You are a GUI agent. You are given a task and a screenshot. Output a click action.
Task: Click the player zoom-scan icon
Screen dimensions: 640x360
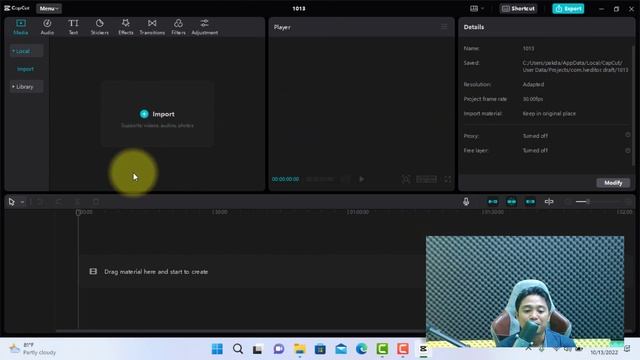click(x=406, y=179)
